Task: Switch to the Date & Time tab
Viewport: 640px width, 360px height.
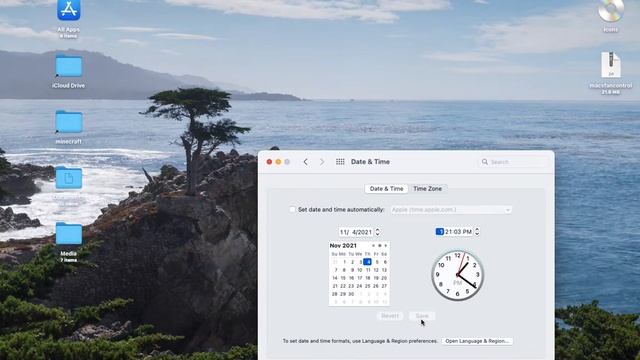Action: click(386, 189)
